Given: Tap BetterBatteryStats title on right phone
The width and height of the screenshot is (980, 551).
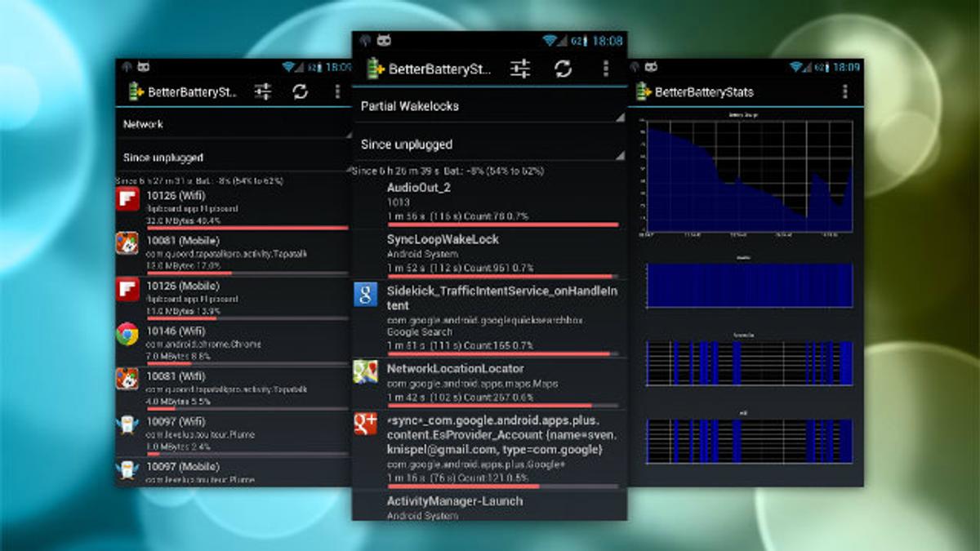Looking at the screenshot, I should click(x=704, y=92).
